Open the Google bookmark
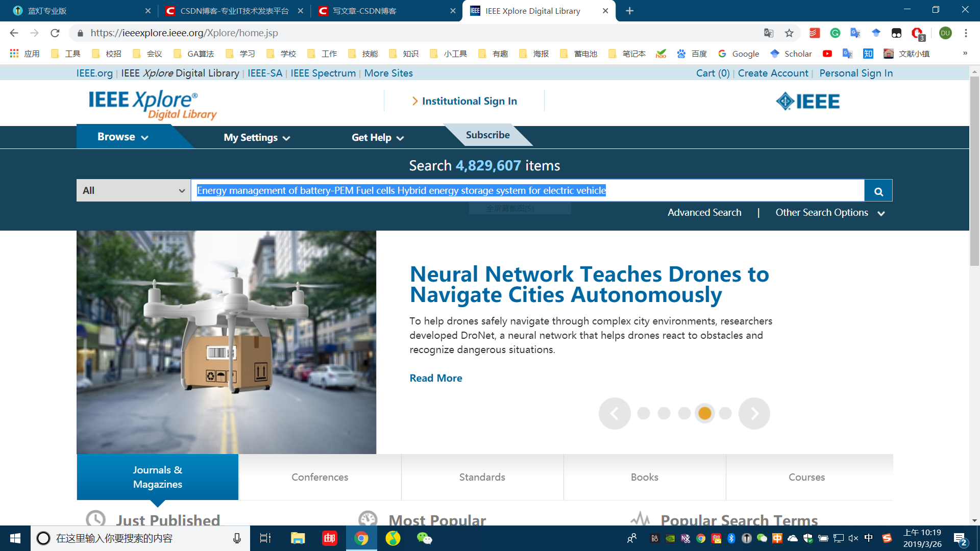 pos(739,54)
